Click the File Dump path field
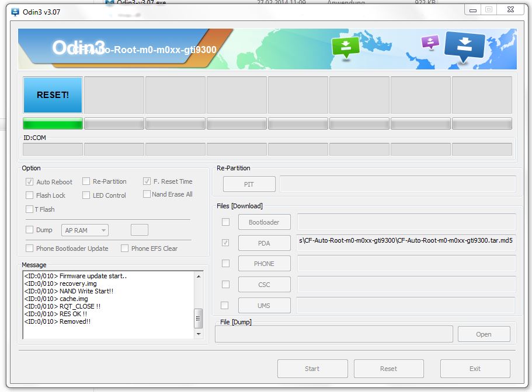 [334, 334]
